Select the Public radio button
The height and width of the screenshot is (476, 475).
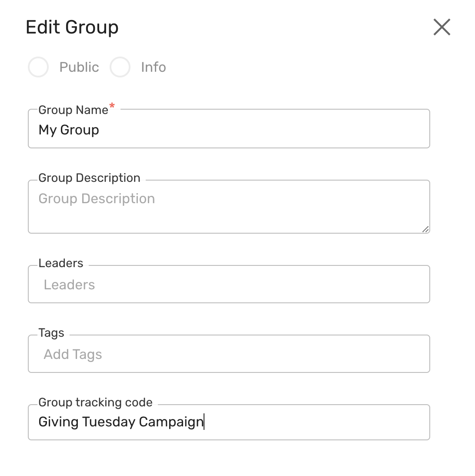point(38,67)
